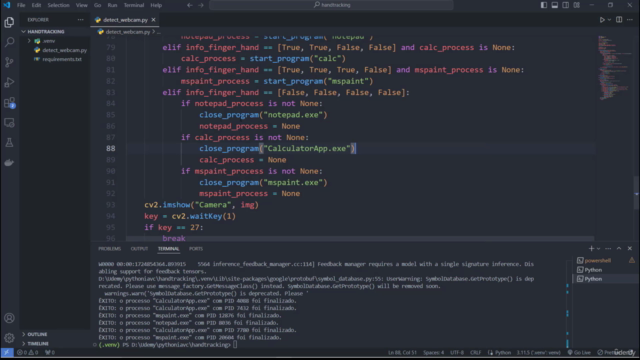The height and width of the screenshot is (360, 640).
Task: Toggle the secondary side bar visibility
Action: pos(565,5)
